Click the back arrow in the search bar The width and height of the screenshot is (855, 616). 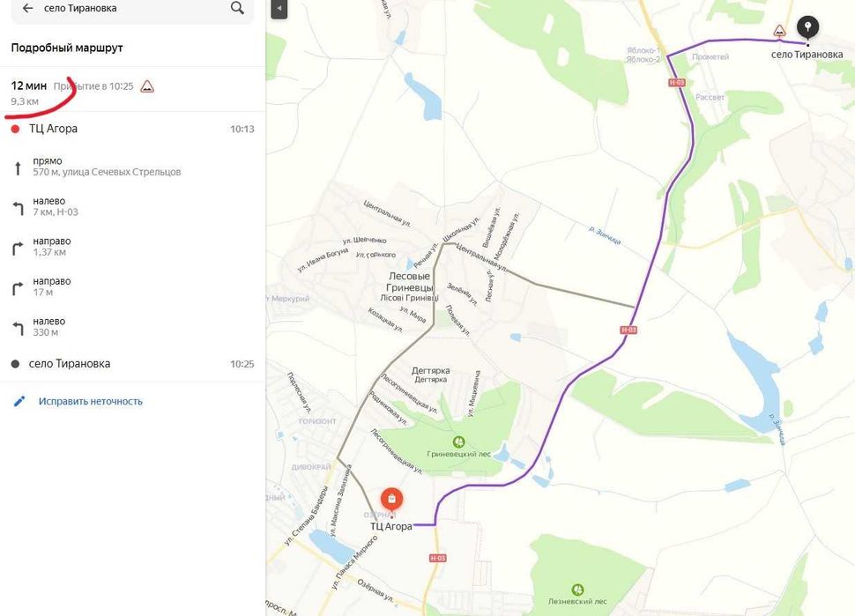coord(27,8)
